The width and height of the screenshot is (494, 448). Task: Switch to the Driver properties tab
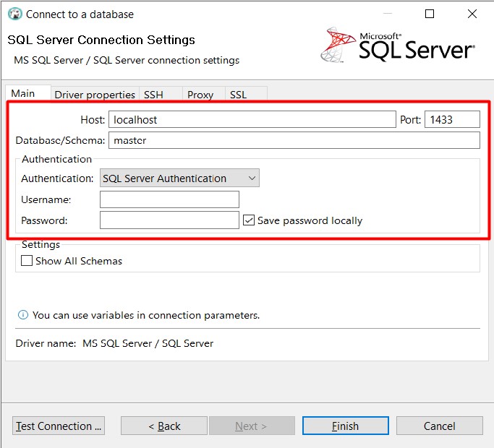tap(95, 95)
